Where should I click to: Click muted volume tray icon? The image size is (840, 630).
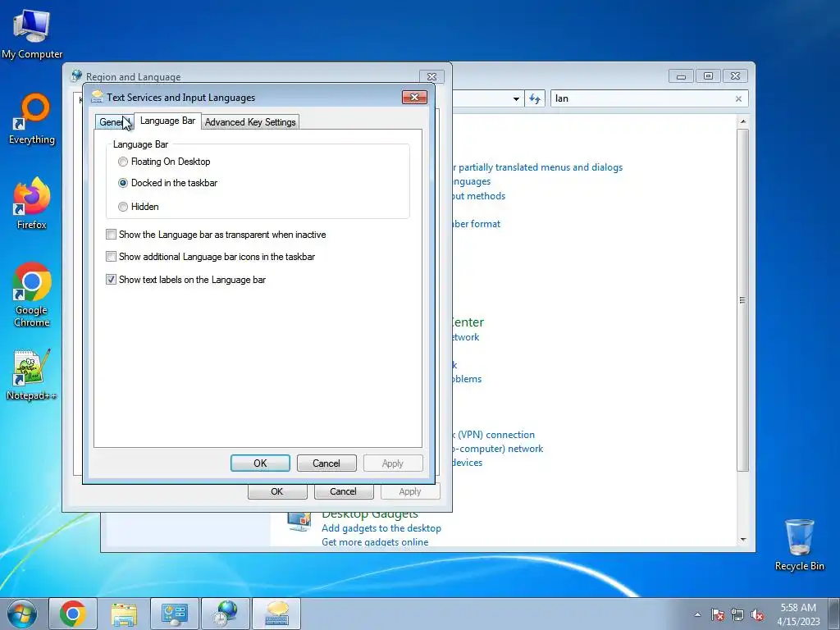757,614
